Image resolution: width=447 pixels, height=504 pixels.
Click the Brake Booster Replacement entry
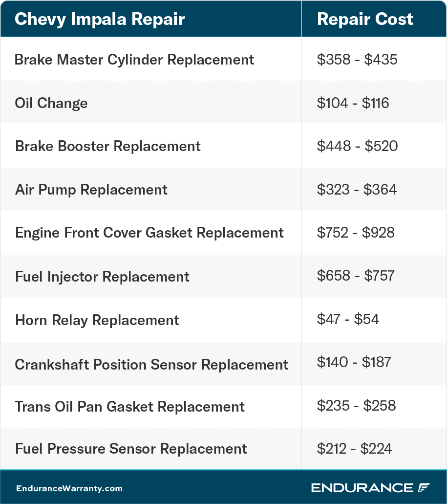click(x=107, y=146)
